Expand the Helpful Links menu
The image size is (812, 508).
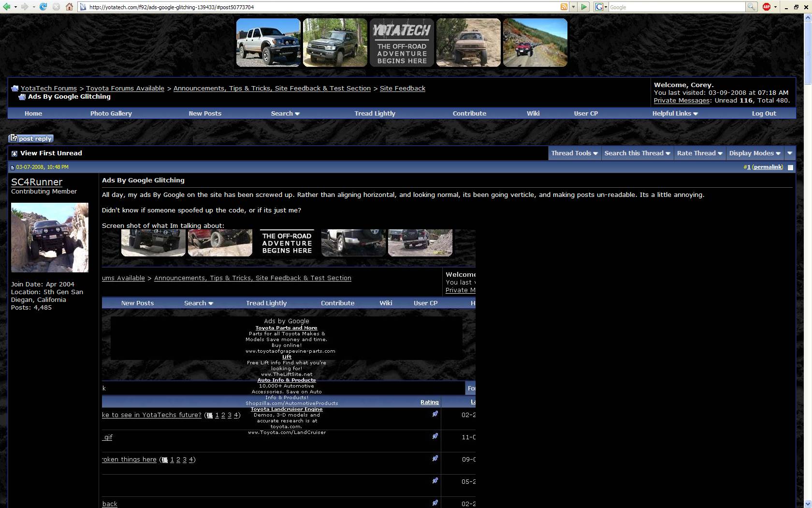pos(675,113)
